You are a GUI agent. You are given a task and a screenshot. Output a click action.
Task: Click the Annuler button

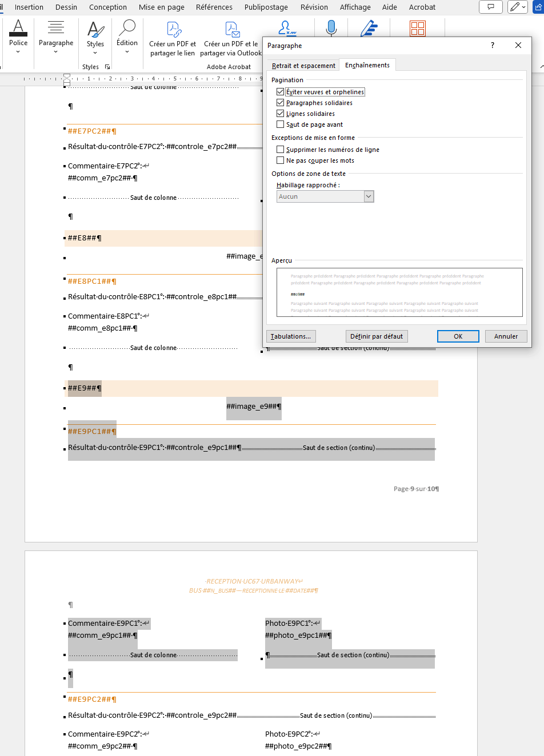(x=506, y=336)
